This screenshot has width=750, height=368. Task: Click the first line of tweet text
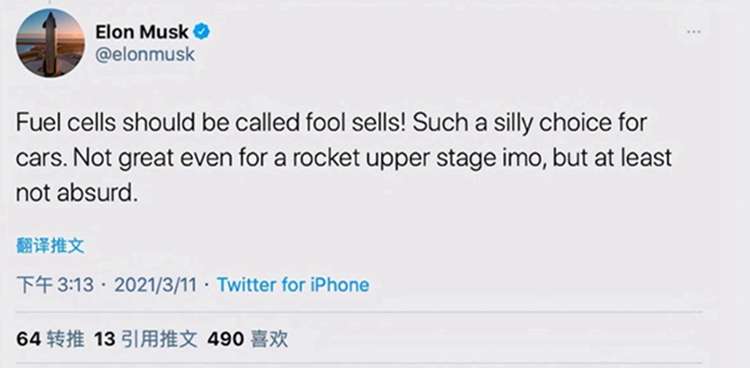point(331,123)
